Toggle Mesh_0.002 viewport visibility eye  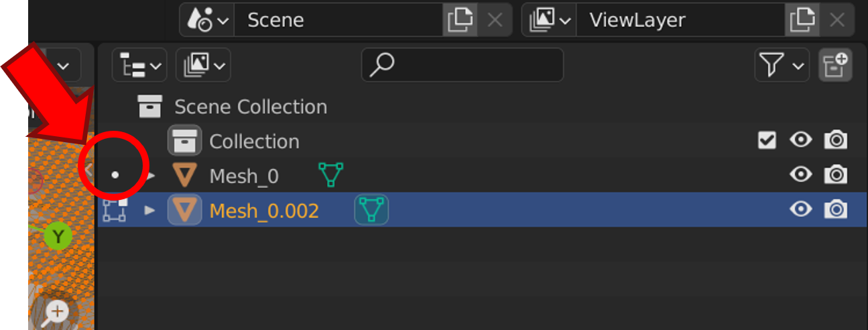[801, 209]
